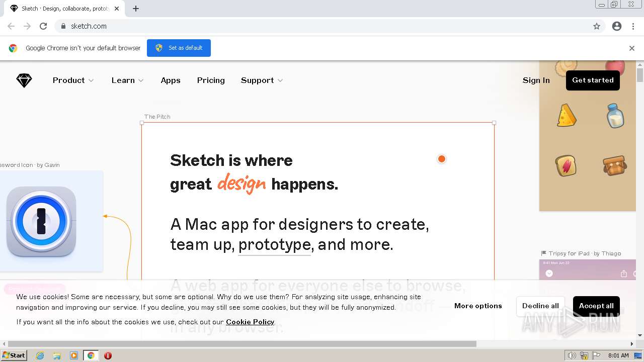Click the orange handwritten 'design' word

(242, 184)
